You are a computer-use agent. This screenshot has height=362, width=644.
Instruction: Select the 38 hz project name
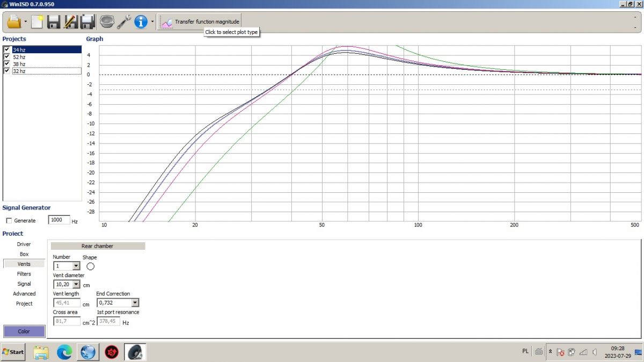[x=19, y=64]
